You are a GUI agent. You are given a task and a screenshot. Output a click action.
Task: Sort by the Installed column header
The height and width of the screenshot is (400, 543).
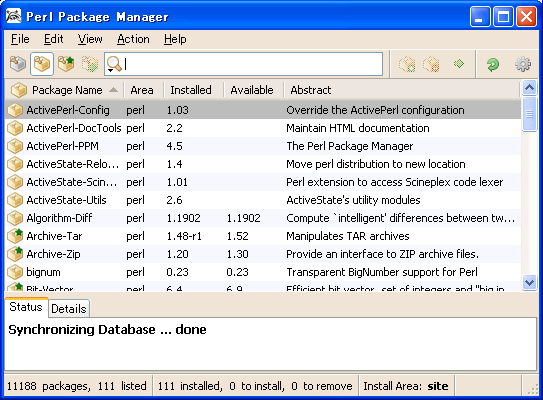194,90
